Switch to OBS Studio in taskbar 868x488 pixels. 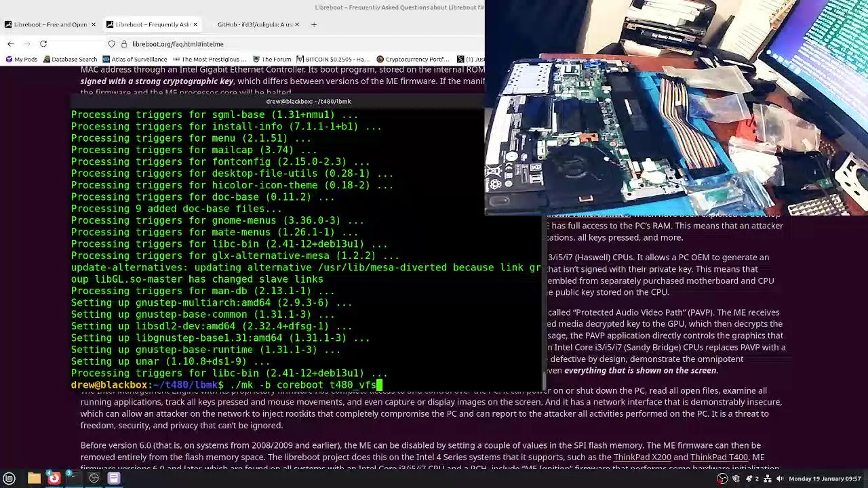coord(94,479)
